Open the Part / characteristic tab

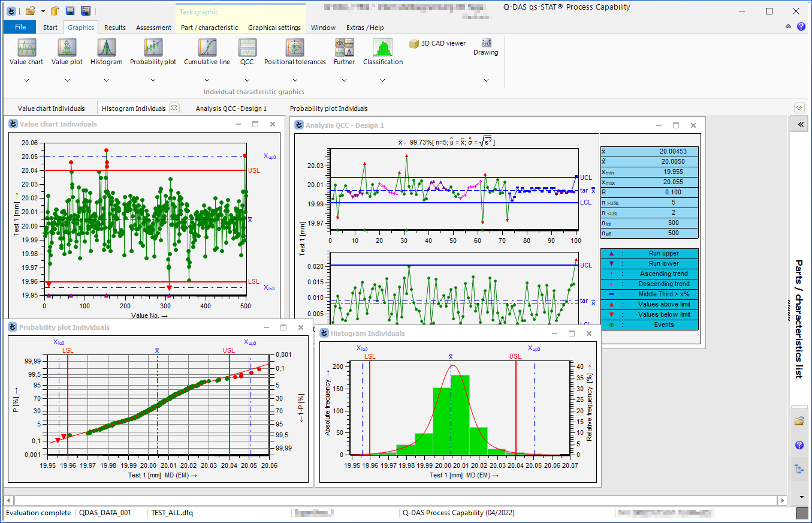pos(209,28)
